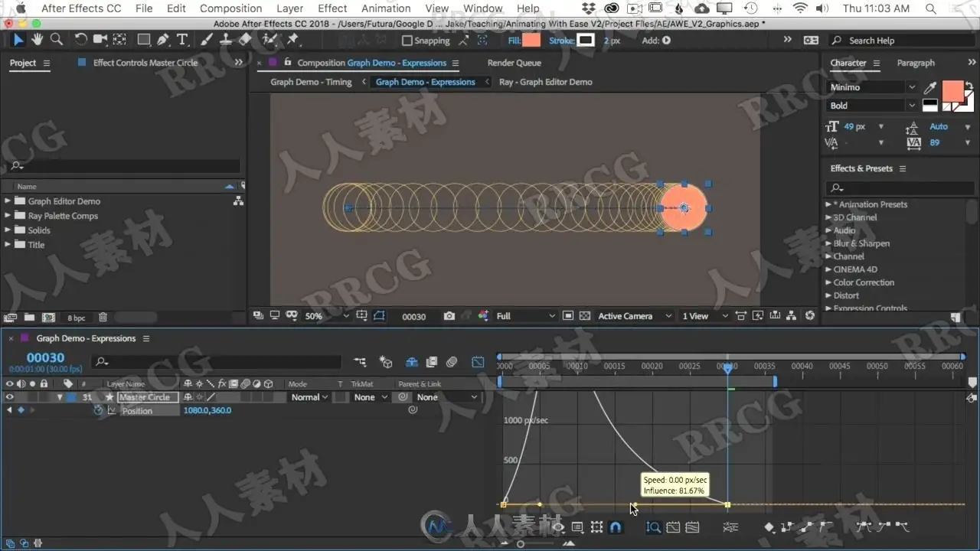Screen dimensions: 980x551
Task: Expand the Color Correction effects category
Action: (828, 282)
